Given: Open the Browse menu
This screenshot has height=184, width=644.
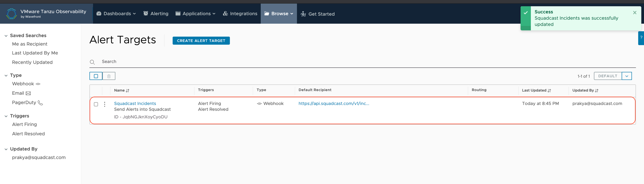Looking at the screenshot, I should pyautogui.click(x=279, y=14).
